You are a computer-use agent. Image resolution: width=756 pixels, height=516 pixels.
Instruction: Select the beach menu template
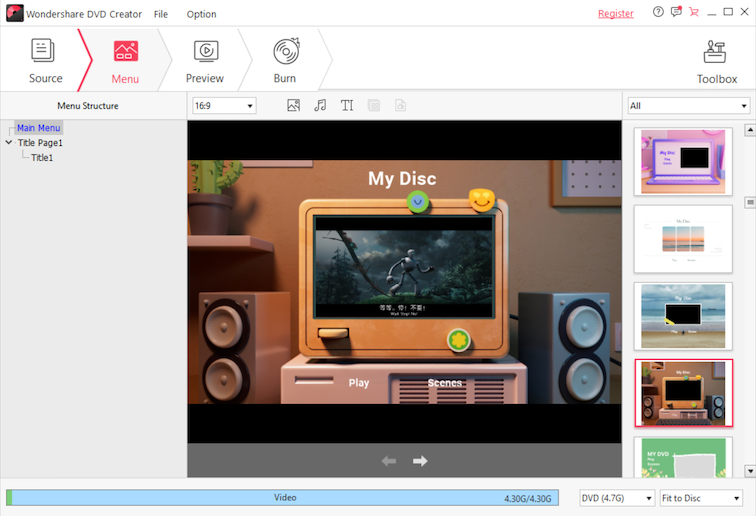pos(683,316)
